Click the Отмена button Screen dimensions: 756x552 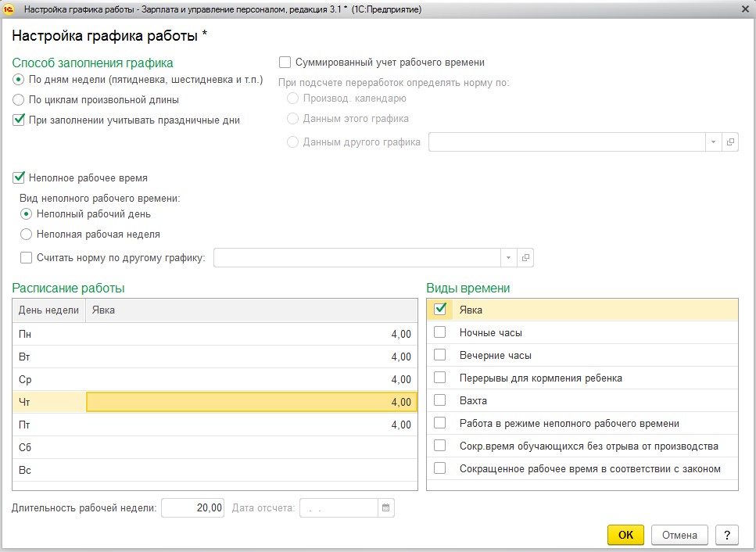(x=679, y=535)
